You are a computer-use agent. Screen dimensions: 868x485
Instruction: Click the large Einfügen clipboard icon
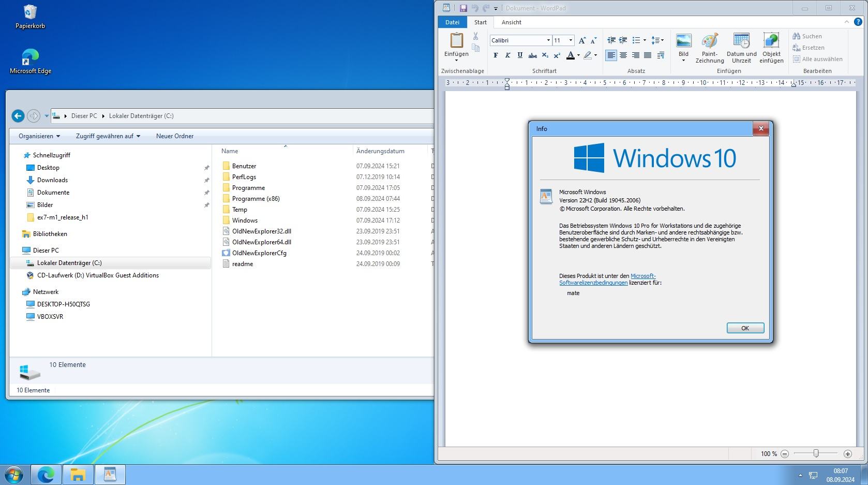pos(456,40)
